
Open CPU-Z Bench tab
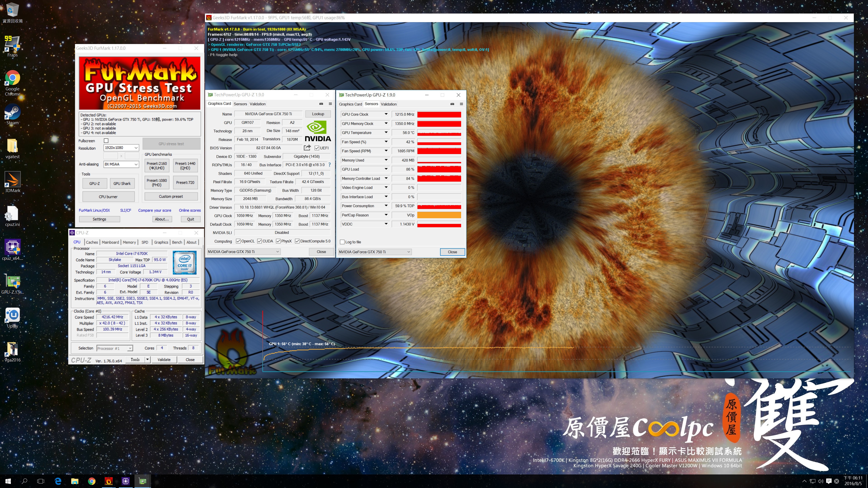pos(177,242)
